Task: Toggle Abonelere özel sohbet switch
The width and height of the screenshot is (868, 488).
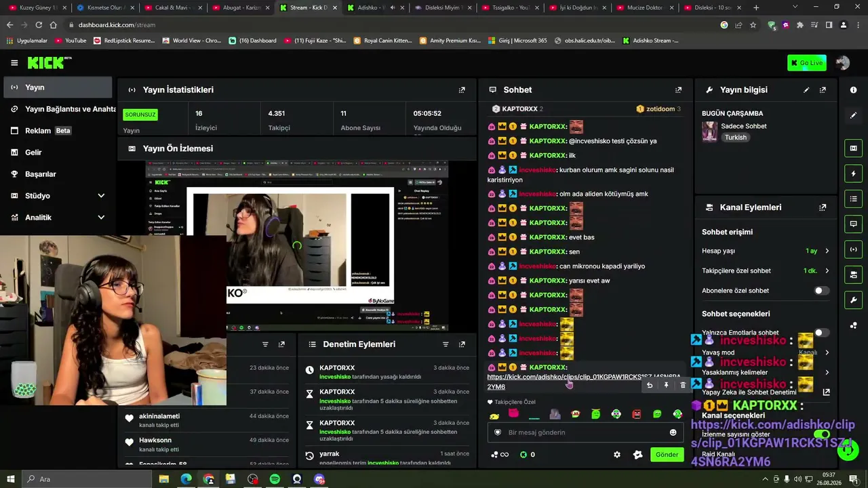Action: [821, 291]
